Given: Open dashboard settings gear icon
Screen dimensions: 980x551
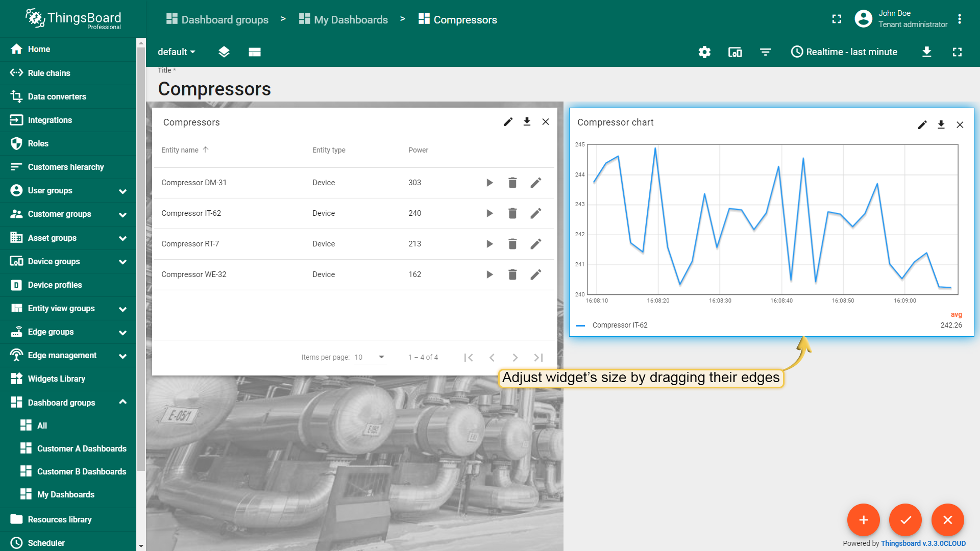Looking at the screenshot, I should point(704,52).
